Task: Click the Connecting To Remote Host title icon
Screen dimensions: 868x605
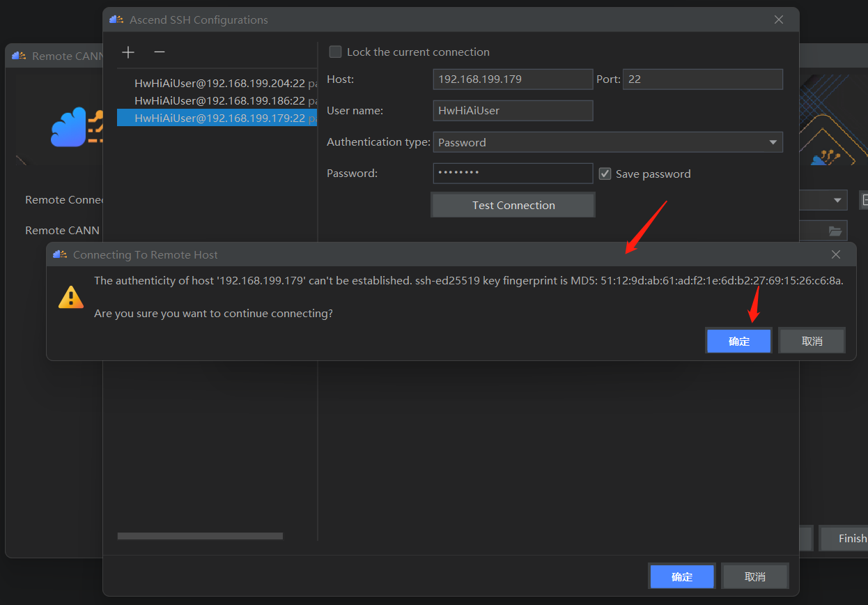Action: 60,254
